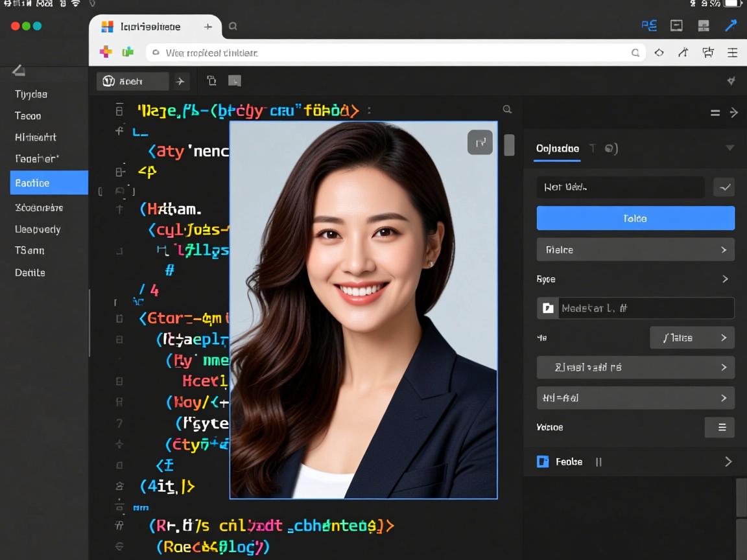The height and width of the screenshot is (560, 747).
Task: Click the new tab plus button
Action: click(208, 27)
